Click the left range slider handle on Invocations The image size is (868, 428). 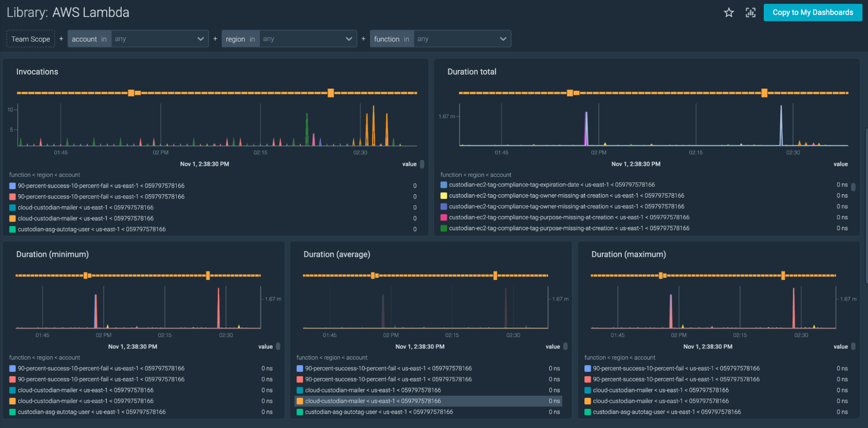[x=132, y=93]
